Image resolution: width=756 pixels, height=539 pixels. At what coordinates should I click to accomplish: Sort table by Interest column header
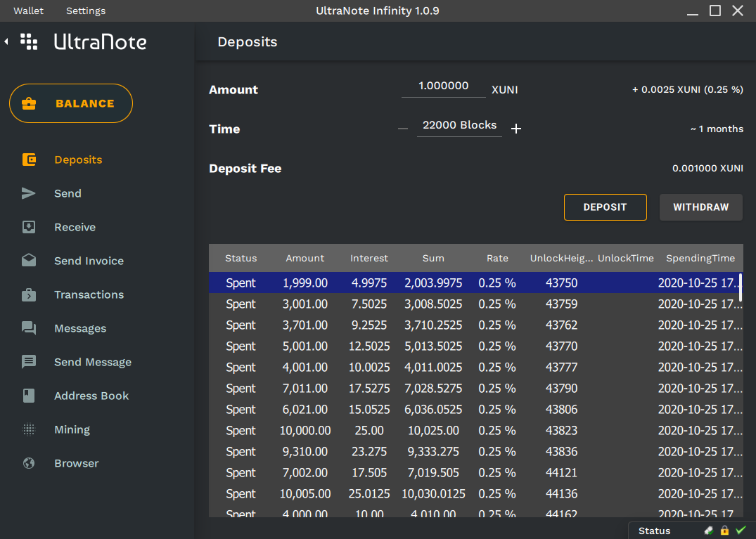click(x=369, y=258)
